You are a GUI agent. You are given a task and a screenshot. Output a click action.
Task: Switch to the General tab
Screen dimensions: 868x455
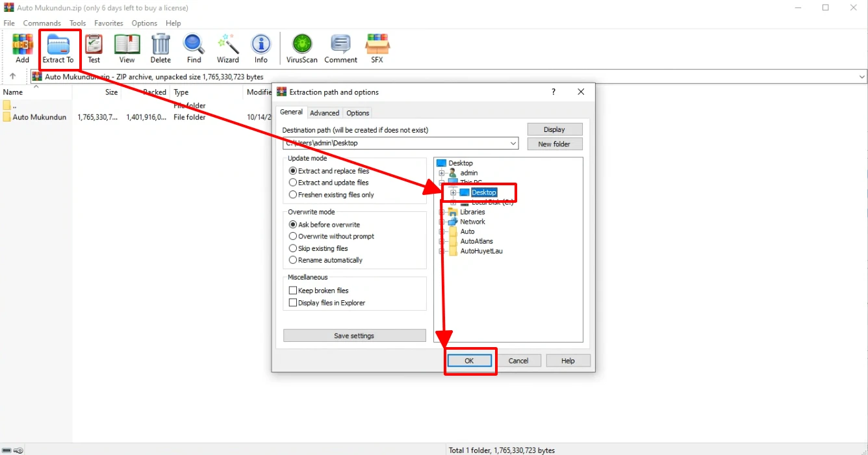pyautogui.click(x=291, y=112)
